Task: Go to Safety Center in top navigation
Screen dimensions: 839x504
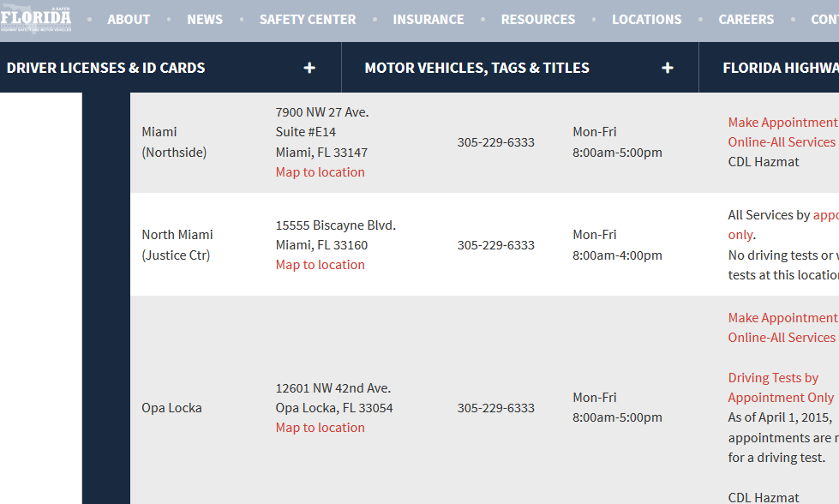Action: [x=308, y=19]
